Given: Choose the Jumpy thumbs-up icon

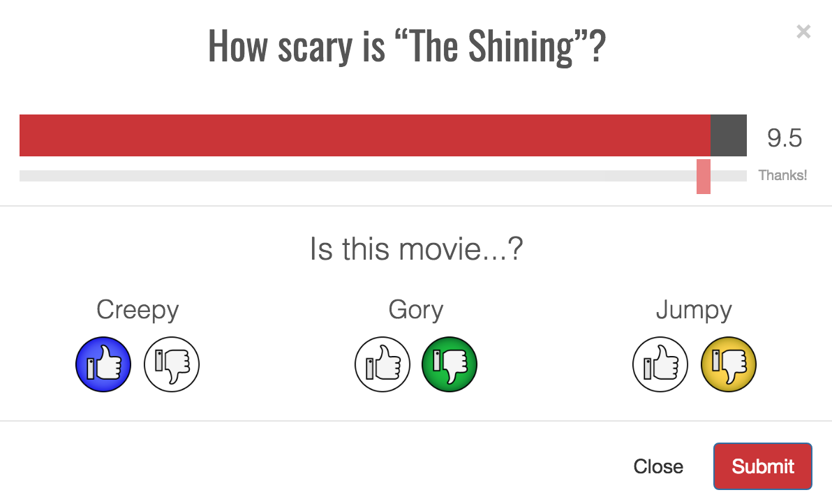Looking at the screenshot, I should (660, 364).
